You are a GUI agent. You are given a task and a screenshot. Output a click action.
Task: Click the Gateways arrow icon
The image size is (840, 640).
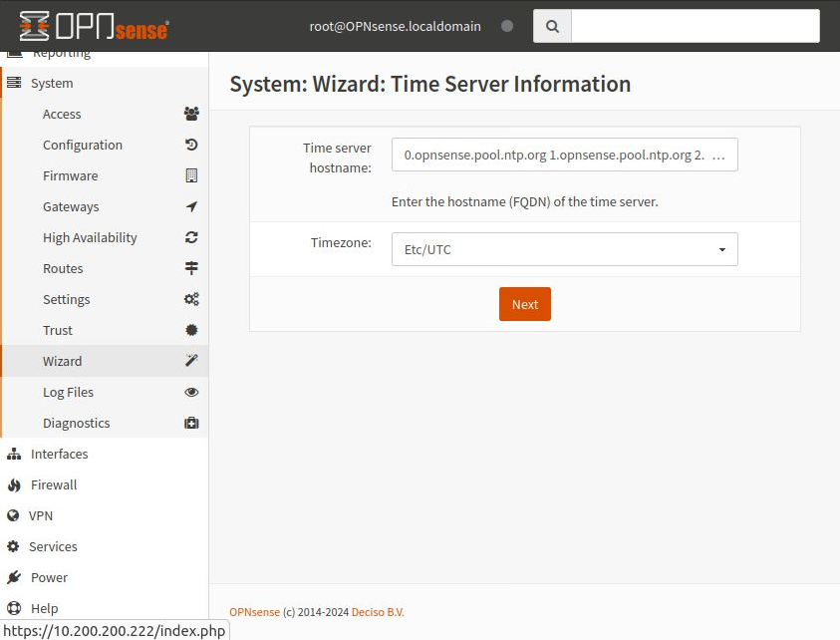[x=191, y=206]
